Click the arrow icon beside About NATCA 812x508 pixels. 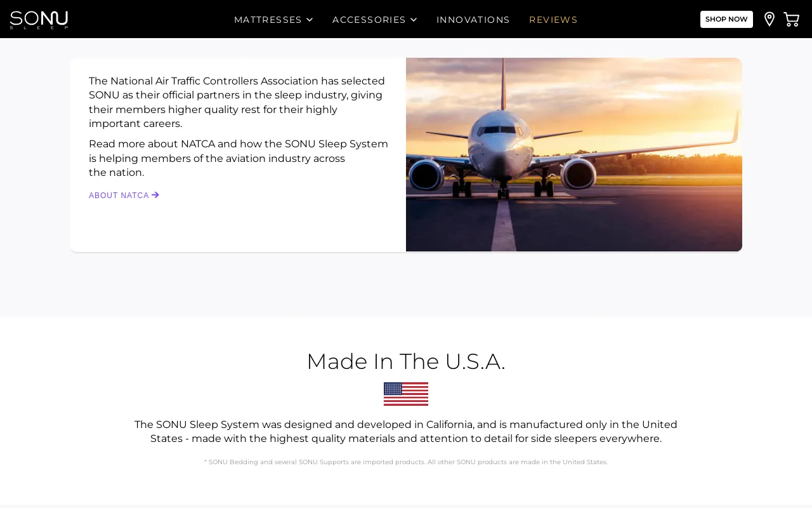[x=155, y=195]
